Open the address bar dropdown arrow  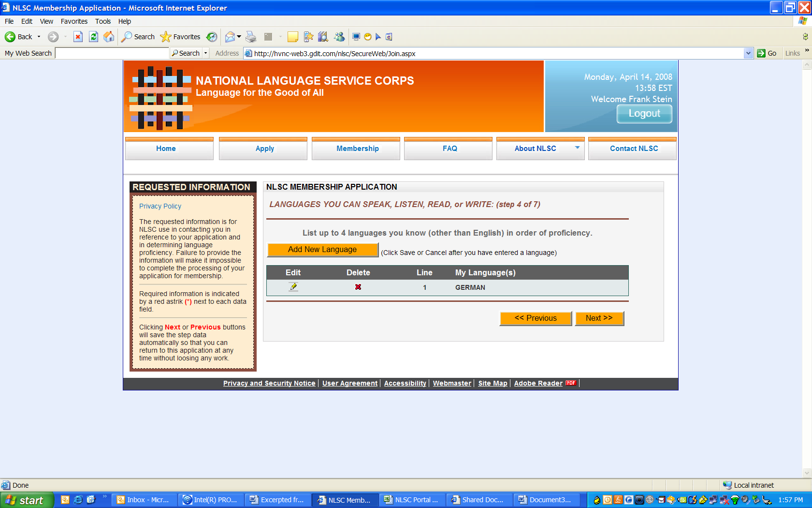tap(748, 53)
